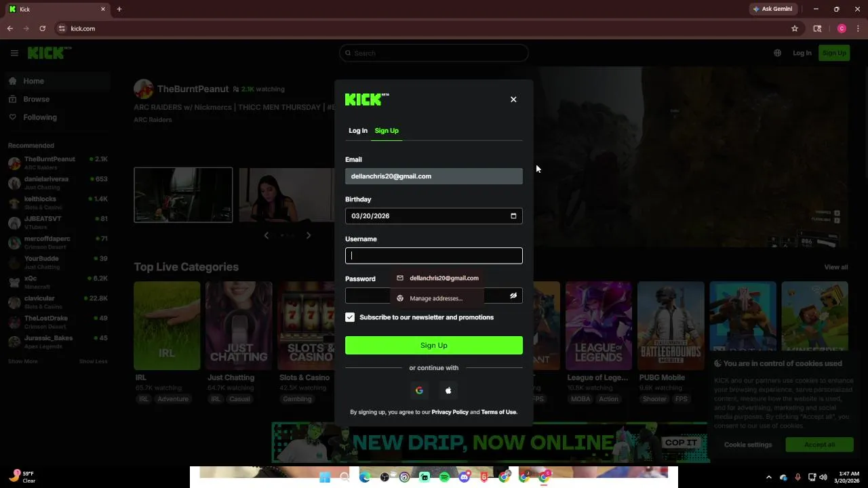This screenshot has width=868, height=488.
Task: Select the first featured stream thumbnail
Action: click(x=183, y=195)
